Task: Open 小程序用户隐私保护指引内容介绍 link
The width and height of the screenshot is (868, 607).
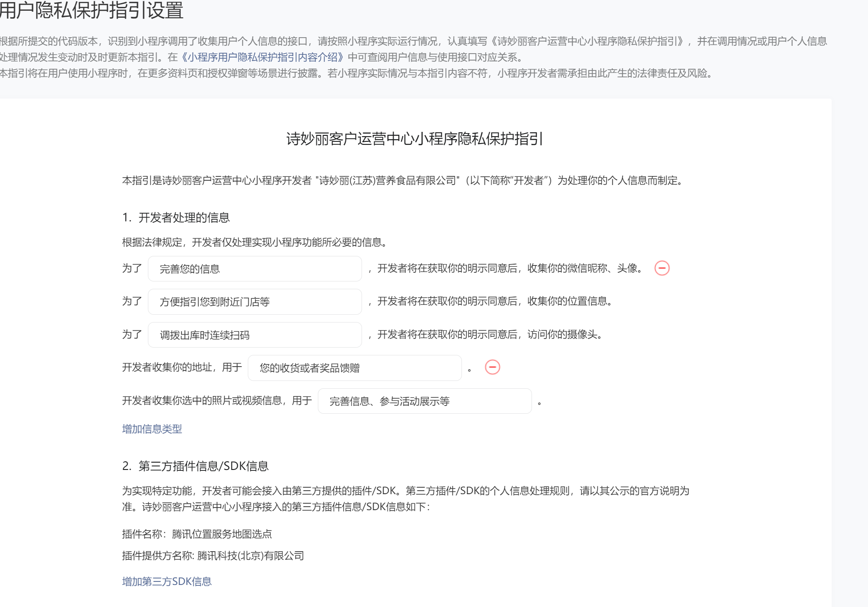Action: pyautogui.click(x=263, y=57)
